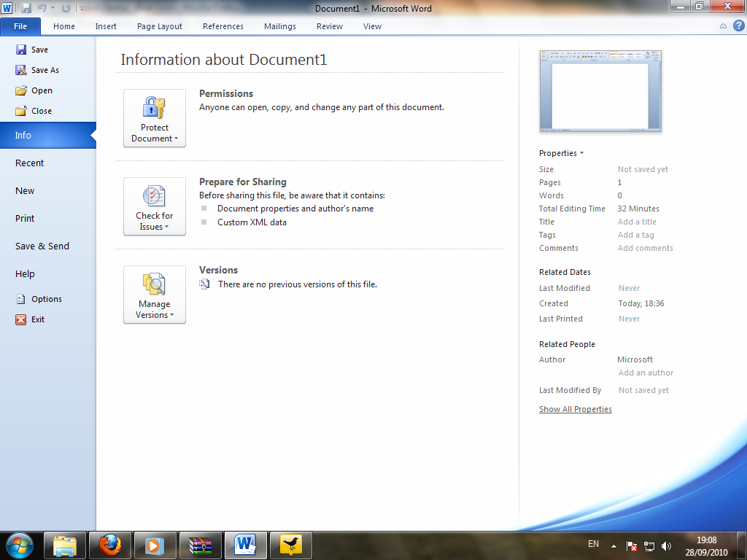This screenshot has width=747, height=560.
Task: Open the Undo history dropdown arrow
Action: click(53, 8)
